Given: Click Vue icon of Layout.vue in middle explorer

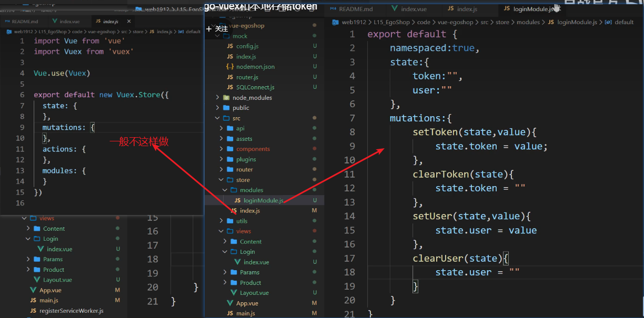Looking at the screenshot, I should [234, 293].
